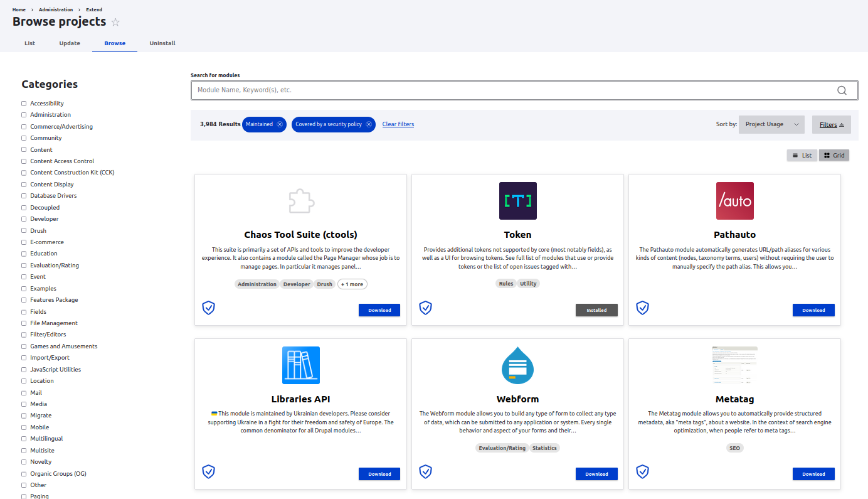Check the Organic Groups (OG) category

coord(24,474)
